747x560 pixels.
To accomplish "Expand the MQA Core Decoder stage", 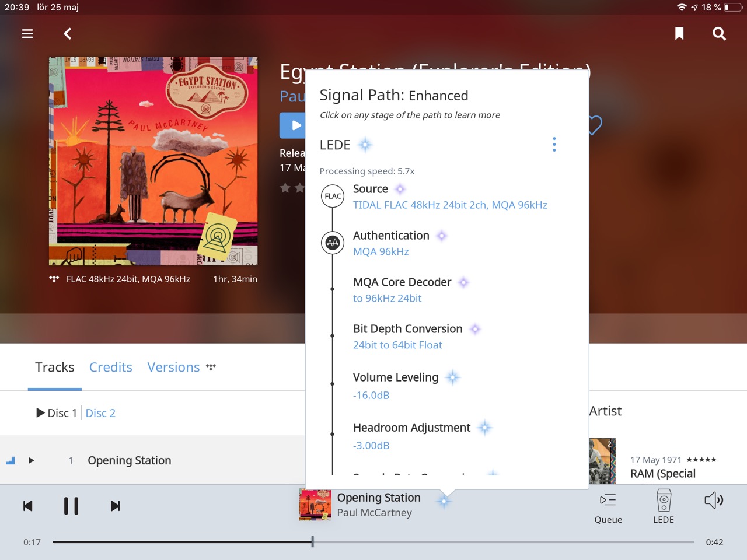I will (402, 282).
